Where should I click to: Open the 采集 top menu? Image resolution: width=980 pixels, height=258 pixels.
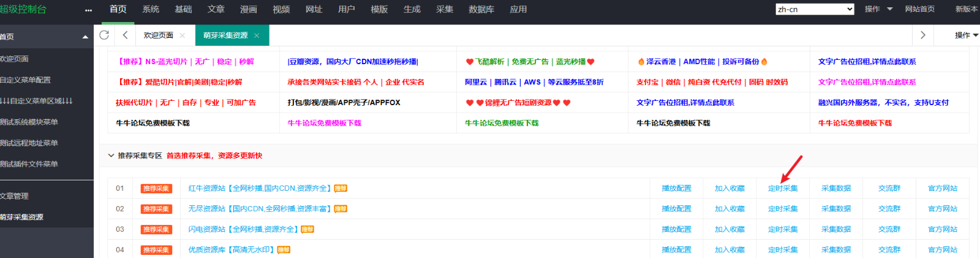(x=445, y=9)
